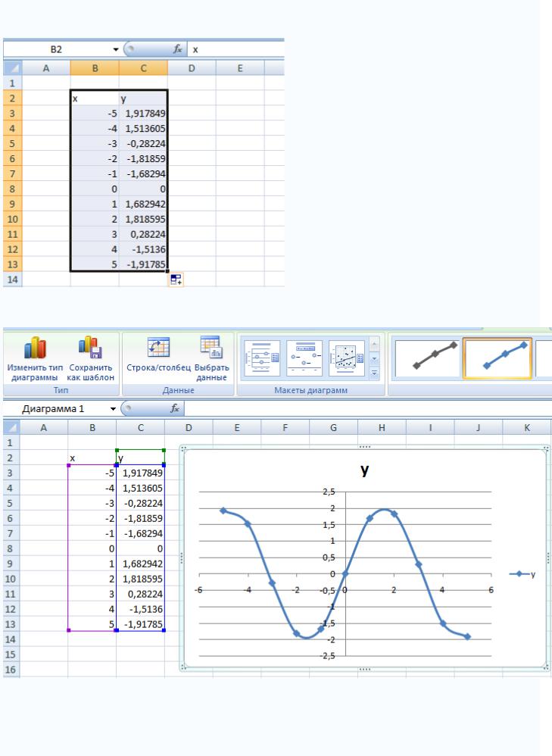
Task: Select column K header in chart worksheet
Action: point(526,427)
